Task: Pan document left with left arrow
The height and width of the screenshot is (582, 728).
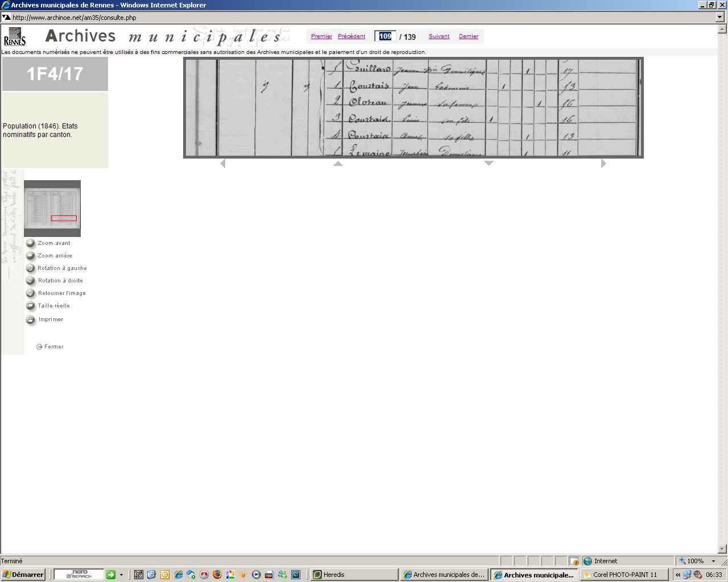Action: point(222,164)
